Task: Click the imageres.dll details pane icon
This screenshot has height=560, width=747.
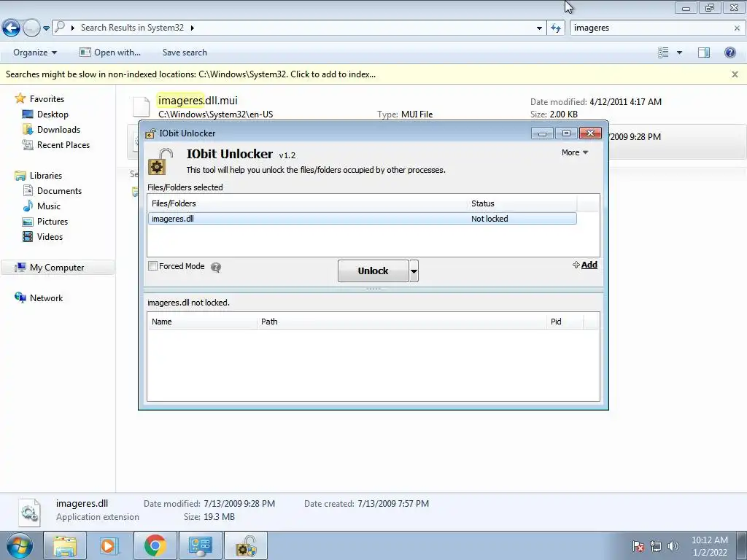Action: coord(29,512)
